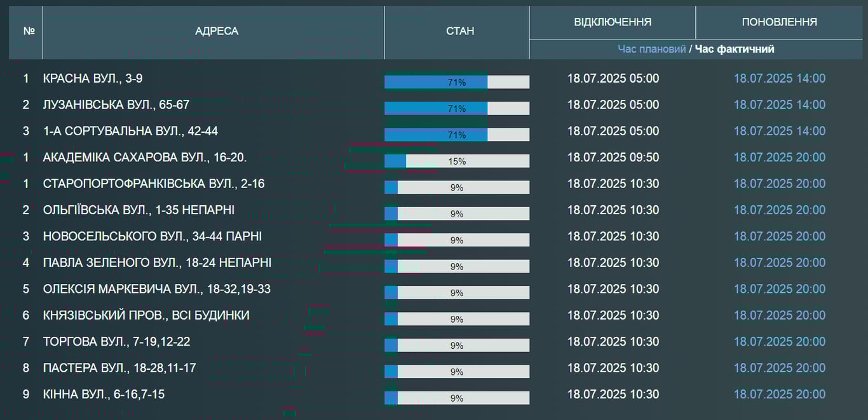Click the 'Час фактичний' legend label
Screen dimensions: 868x420
coord(735,49)
